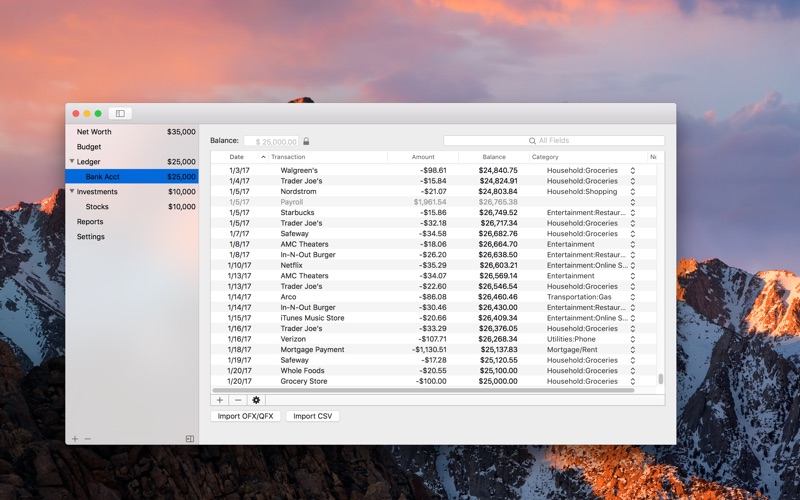The width and height of the screenshot is (800, 500).
Task: Click the Arco transaction name
Action: 288,297
